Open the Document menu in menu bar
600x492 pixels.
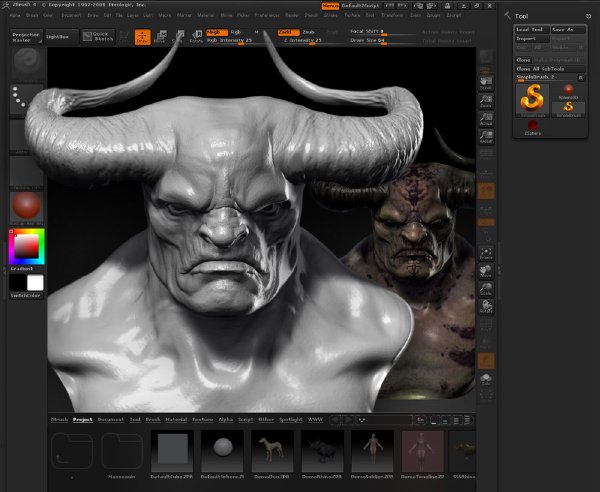point(72,15)
